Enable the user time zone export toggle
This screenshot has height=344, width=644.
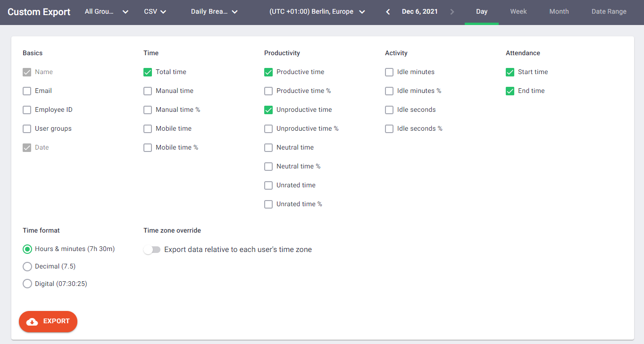click(x=152, y=250)
